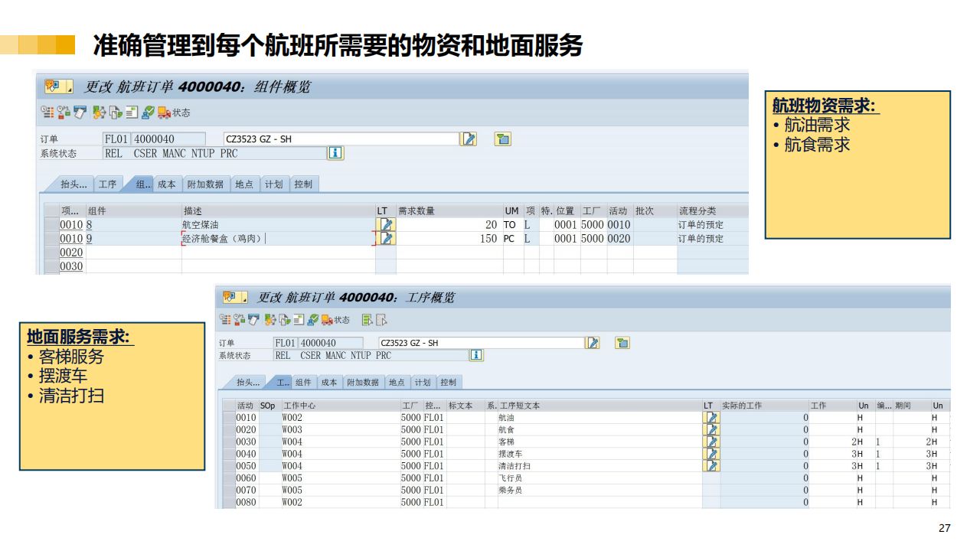Click activity 0080 cell in 工序概览 table
980x551 pixels.
pos(247,502)
